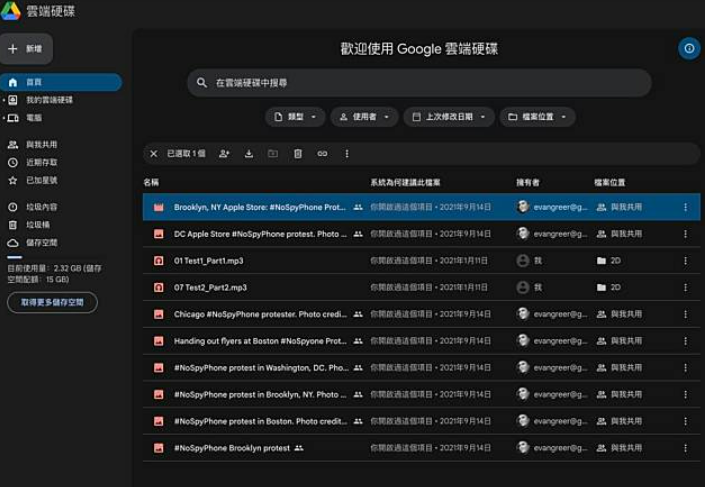Image resolution: width=705 pixels, height=487 pixels.
Task: Click 2D folder location of 07 Test2_Part2.mp3
Action: [x=609, y=287]
